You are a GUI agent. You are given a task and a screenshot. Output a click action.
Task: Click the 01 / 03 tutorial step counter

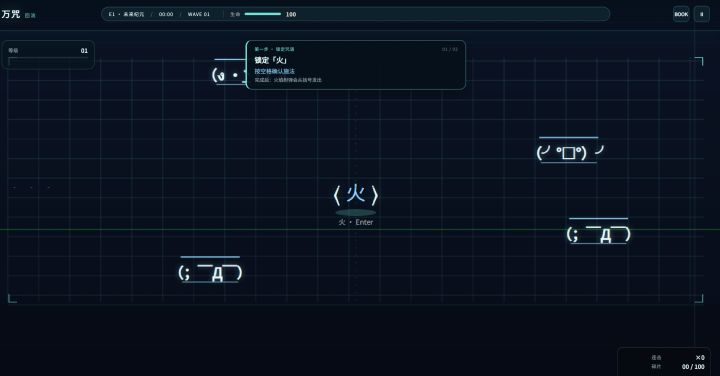450,49
